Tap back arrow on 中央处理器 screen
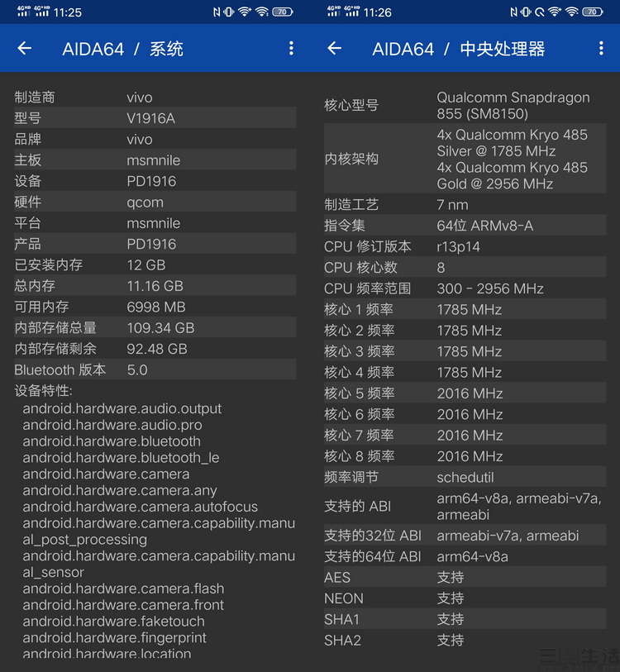Screen dimensions: 620x672 335,49
